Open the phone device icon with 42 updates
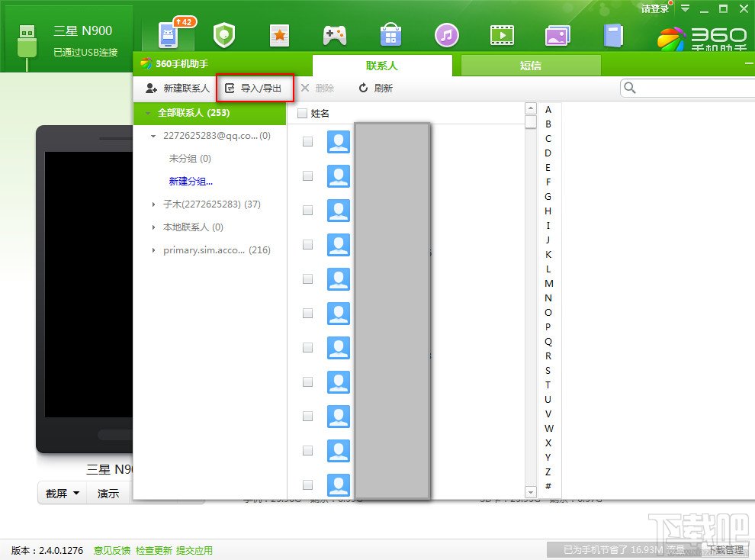This screenshot has width=755, height=560. pos(169,34)
